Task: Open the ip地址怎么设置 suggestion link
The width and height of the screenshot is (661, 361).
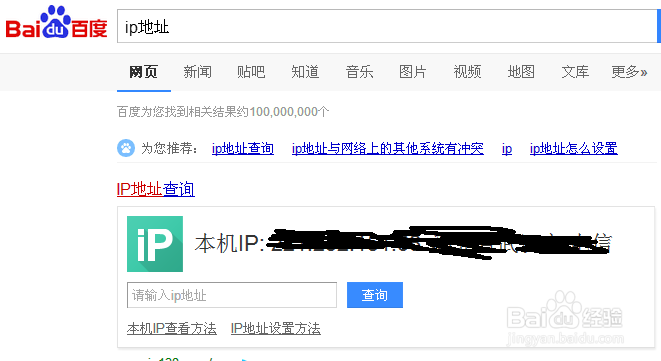Action: pyautogui.click(x=574, y=148)
